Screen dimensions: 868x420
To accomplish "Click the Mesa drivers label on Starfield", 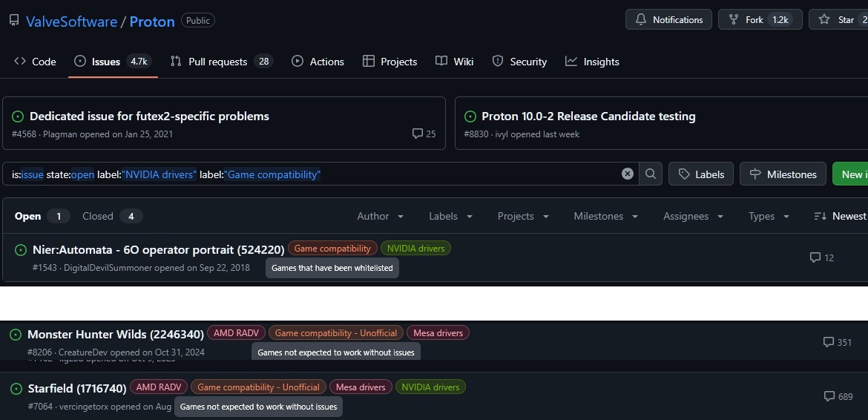I will [361, 387].
